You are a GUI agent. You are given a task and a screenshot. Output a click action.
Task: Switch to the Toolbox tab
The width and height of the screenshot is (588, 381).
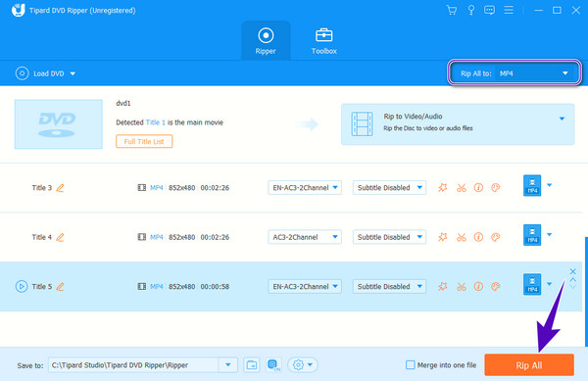pyautogui.click(x=324, y=41)
